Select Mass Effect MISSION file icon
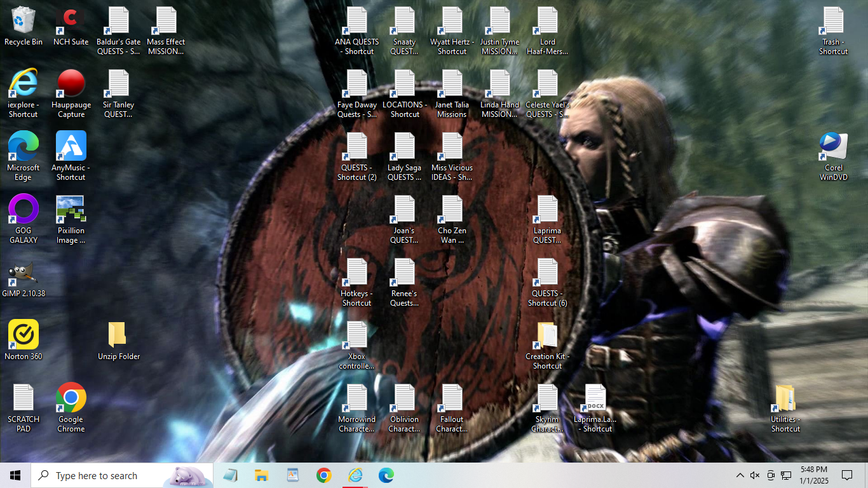This screenshot has height=488, width=868. (x=166, y=30)
